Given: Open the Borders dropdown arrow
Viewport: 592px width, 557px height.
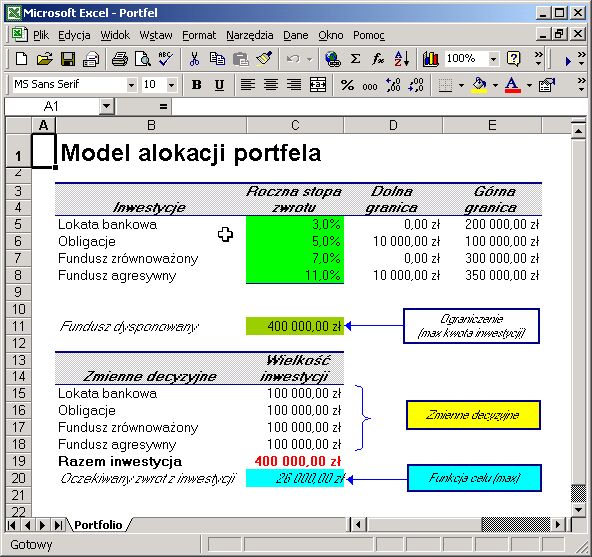Looking at the screenshot, I should pyautogui.click(x=461, y=85).
